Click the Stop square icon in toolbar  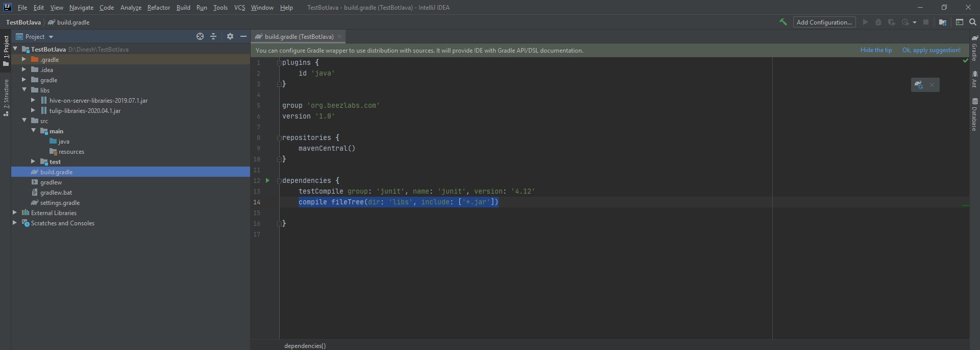(x=926, y=22)
